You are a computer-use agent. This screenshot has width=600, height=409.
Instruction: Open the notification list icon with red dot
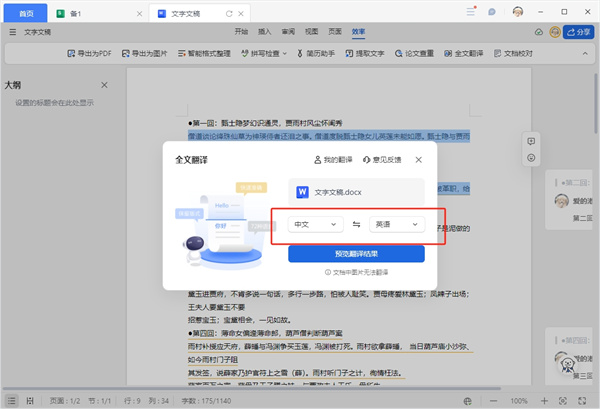471,11
